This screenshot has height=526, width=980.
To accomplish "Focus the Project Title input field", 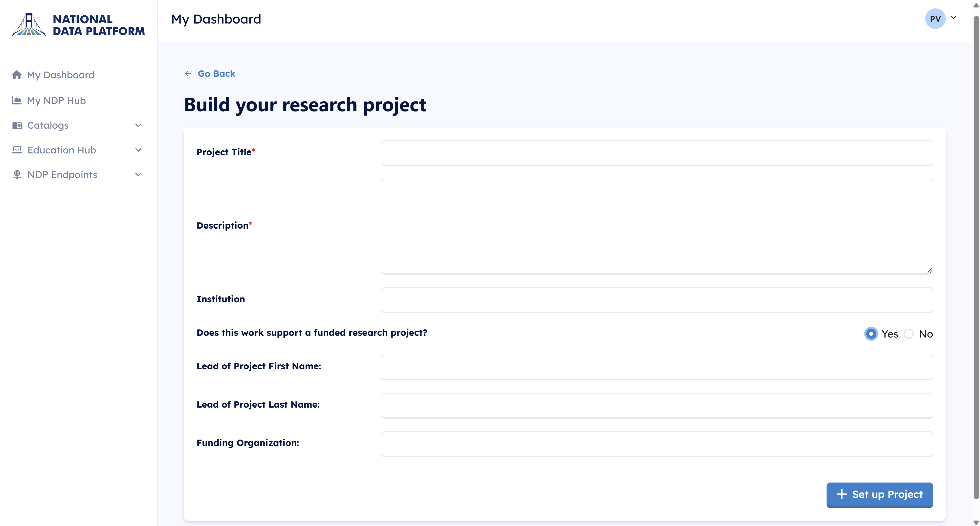I will pyautogui.click(x=656, y=153).
